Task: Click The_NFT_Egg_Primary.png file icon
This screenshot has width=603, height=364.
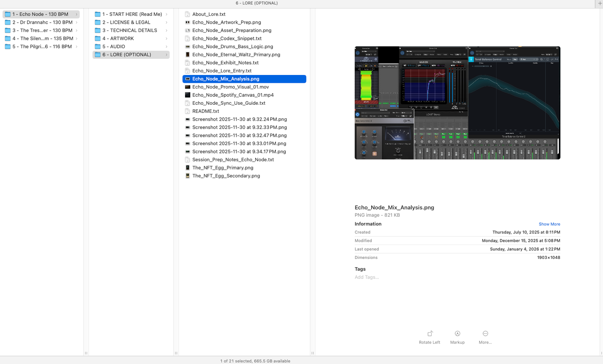Action: point(187,168)
